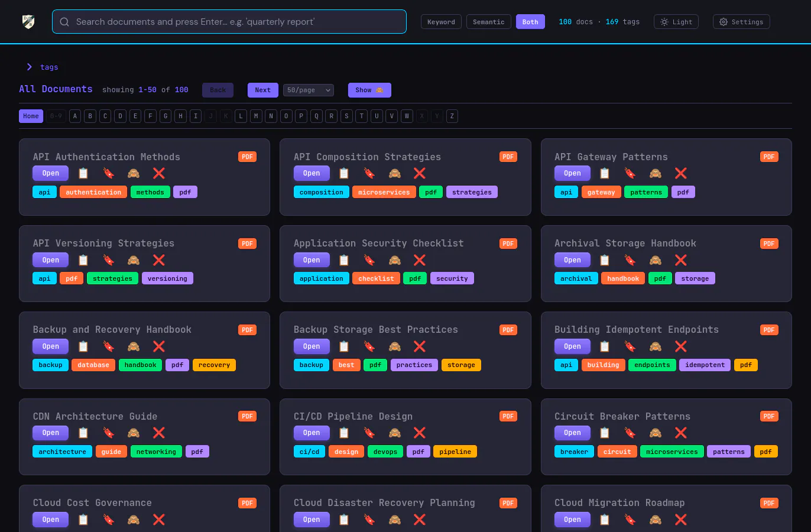811x532 pixels.
Task: Bookmark API Authentication Methods document
Action: [x=109, y=173]
